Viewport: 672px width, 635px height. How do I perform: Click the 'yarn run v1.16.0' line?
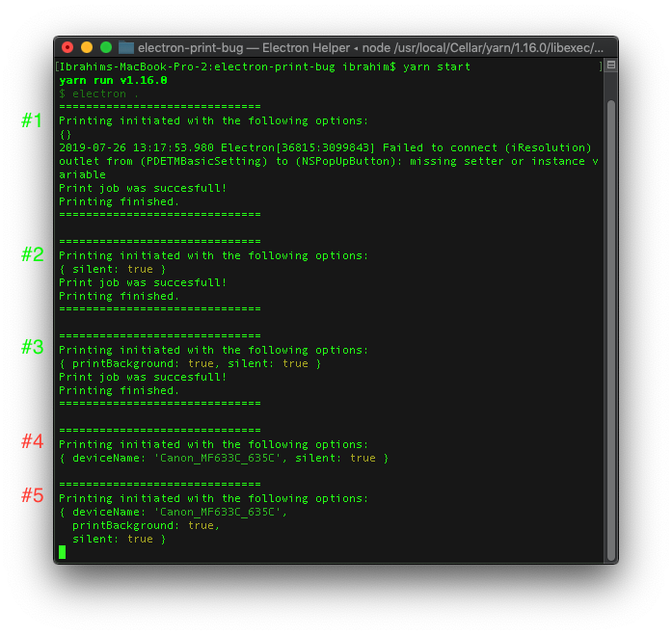click(x=113, y=81)
